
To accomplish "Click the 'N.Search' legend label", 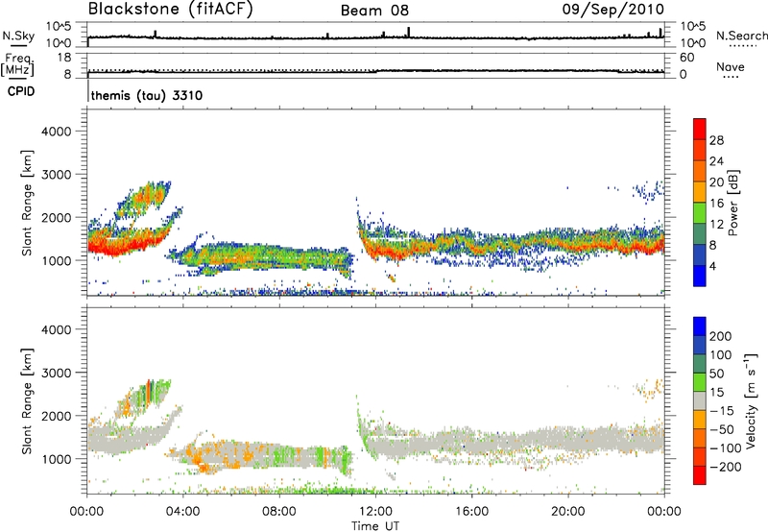I will coord(742,36).
